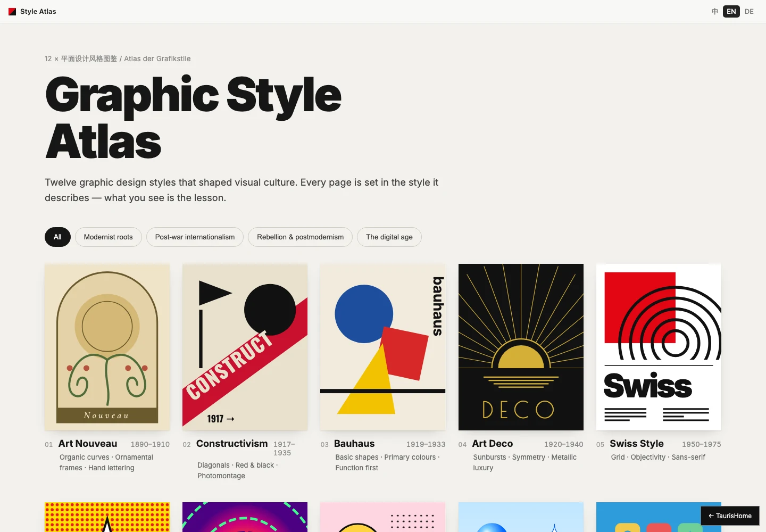Open the Swiss Style poster thumbnail
This screenshot has width=766, height=532.
tap(659, 347)
